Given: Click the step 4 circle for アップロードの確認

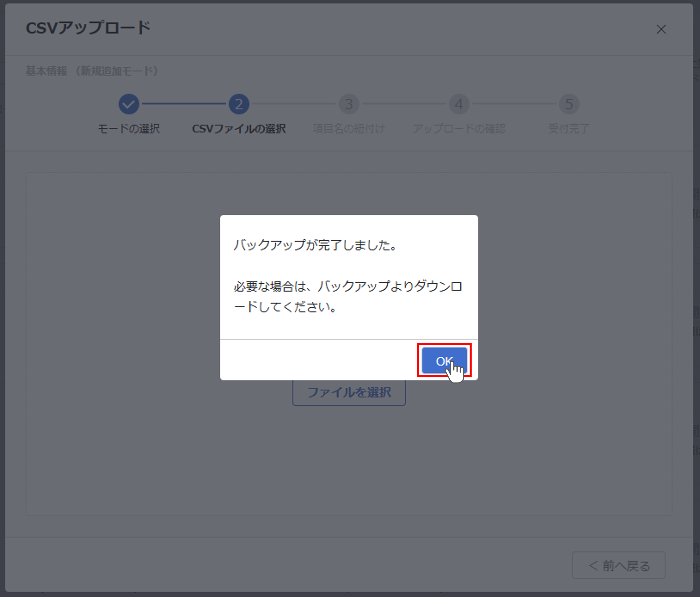Looking at the screenshot, I should 458,104.
